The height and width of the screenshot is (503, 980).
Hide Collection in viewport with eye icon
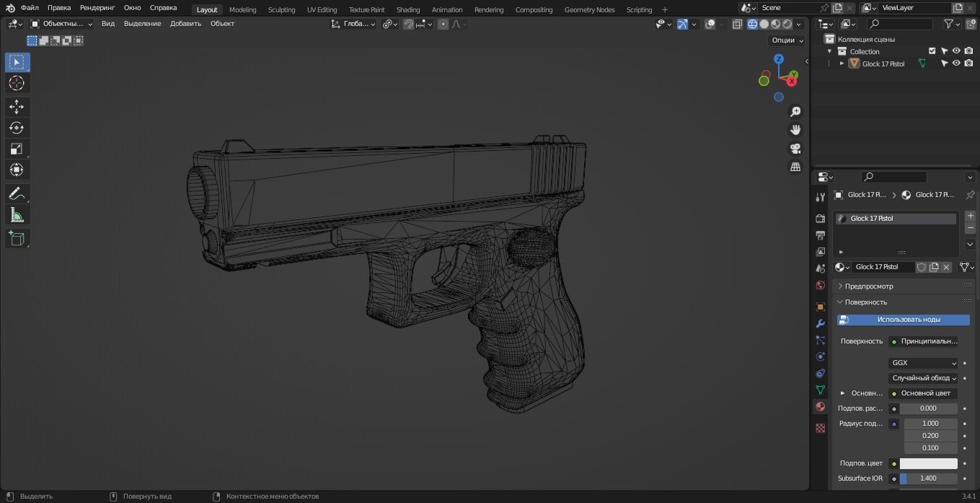click(956, 51)
